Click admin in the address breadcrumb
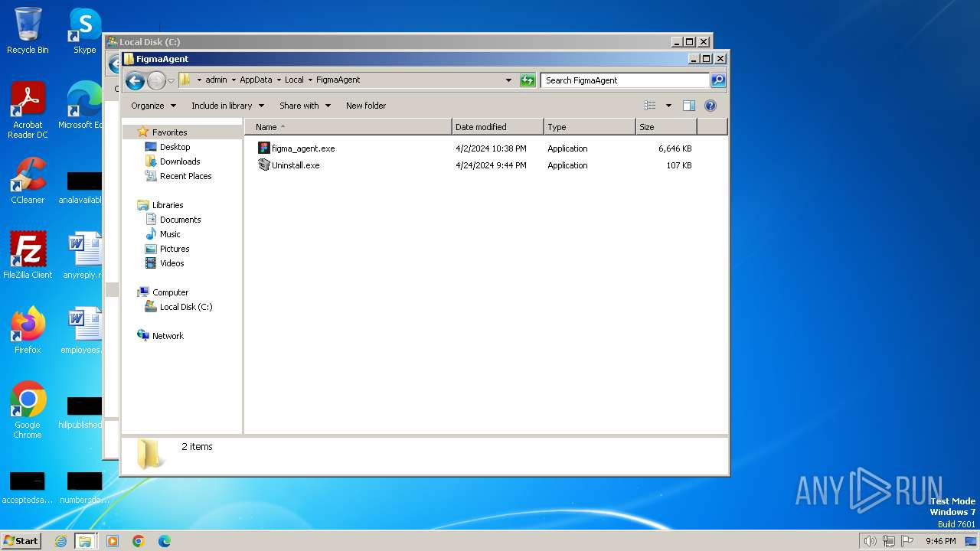This screenshot has height=551, width=980. pos(216,80)
